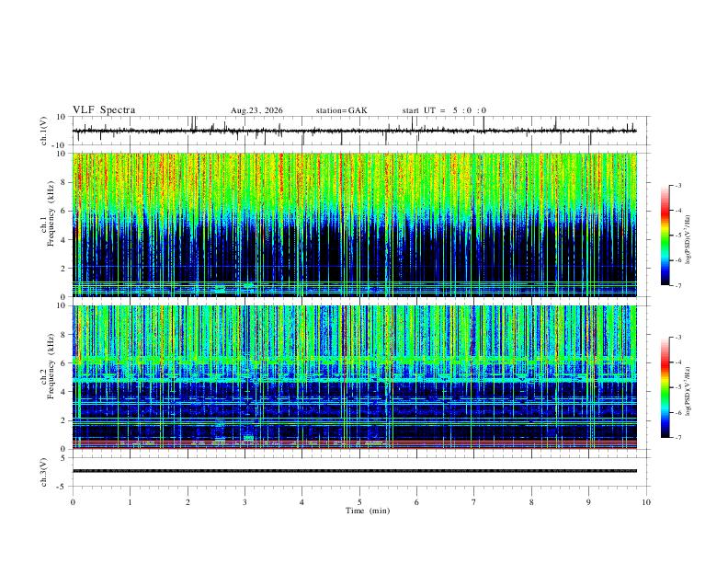Click the ch.1 voltage waveform trace

(x=354, y=131)
